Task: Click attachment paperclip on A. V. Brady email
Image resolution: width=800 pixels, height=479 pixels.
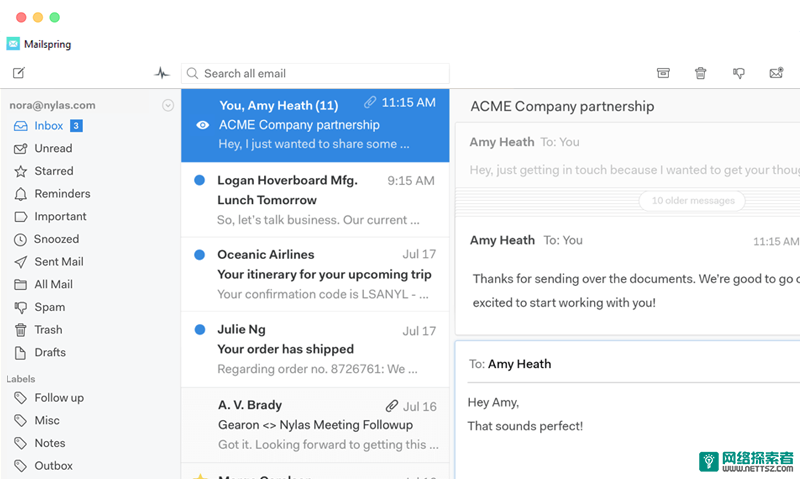Action: (391, 406)
